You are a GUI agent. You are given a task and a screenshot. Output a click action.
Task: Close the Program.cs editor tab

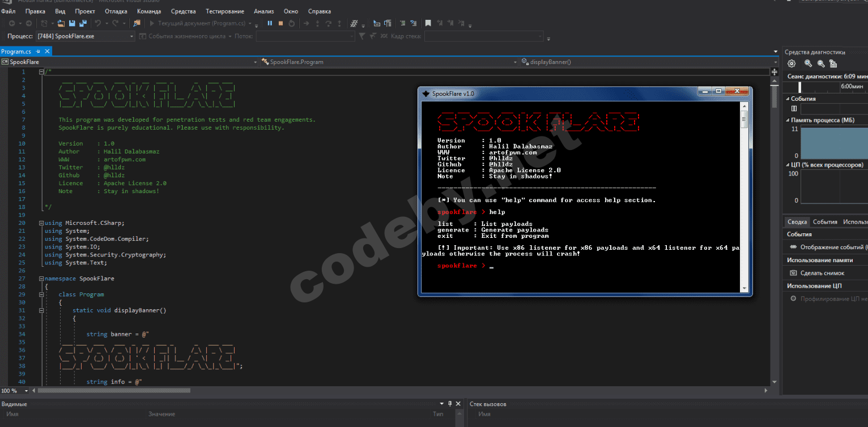click(47, 52)
